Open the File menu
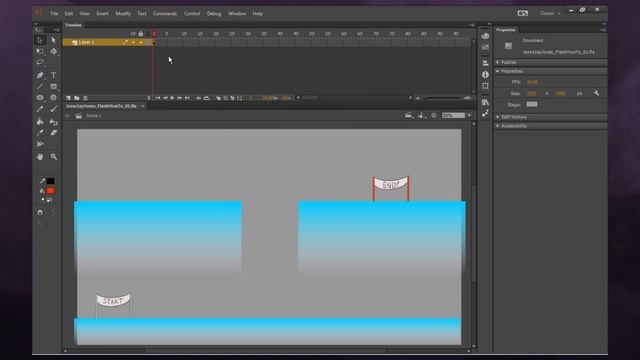The image size is (640, 360). point(54,13)
